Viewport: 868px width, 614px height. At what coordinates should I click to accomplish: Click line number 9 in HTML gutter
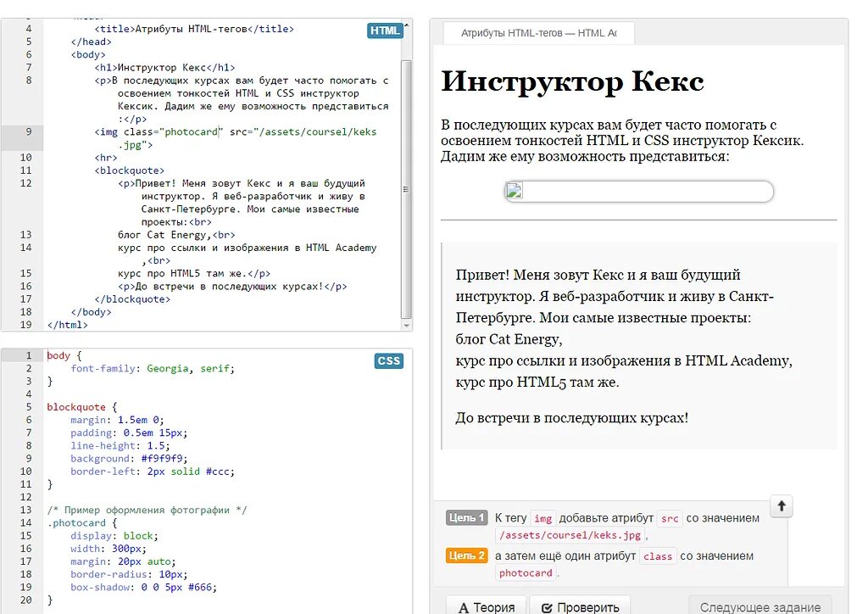pyautogui.click(x=29, y=131)
